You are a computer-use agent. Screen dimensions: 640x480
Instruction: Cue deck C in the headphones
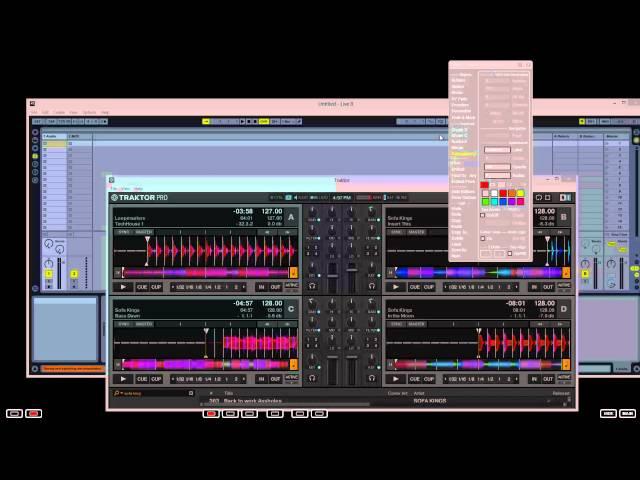312,378
